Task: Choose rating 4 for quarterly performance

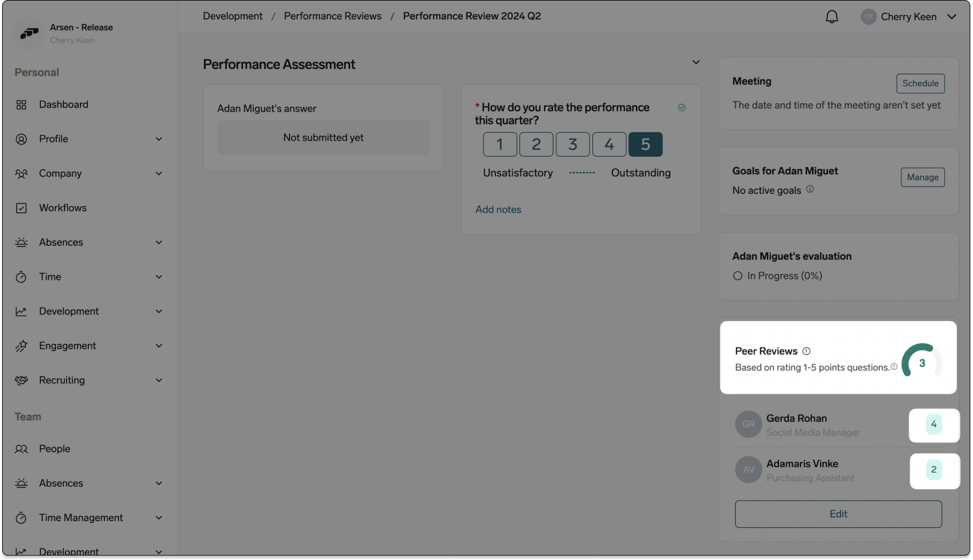Action: (x=609, y=144)
